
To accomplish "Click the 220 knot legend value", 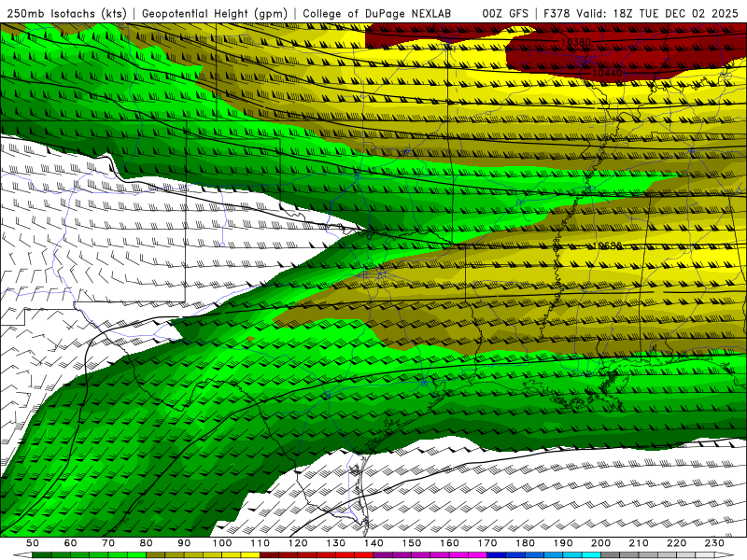I will coord(676,543).
